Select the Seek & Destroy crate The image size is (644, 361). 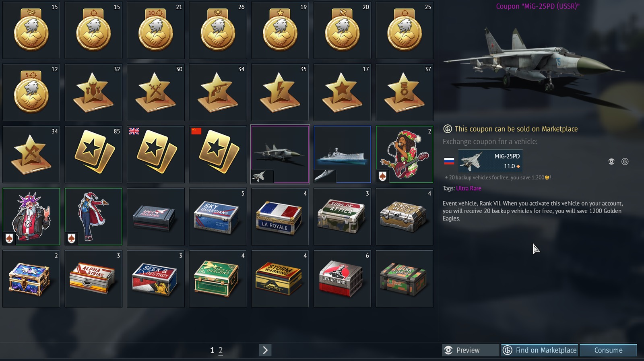[x=155, y=279]
